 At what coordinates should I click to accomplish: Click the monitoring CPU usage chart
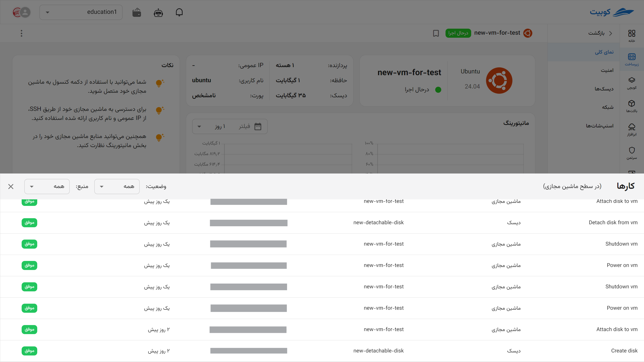[x=450, y=158]
